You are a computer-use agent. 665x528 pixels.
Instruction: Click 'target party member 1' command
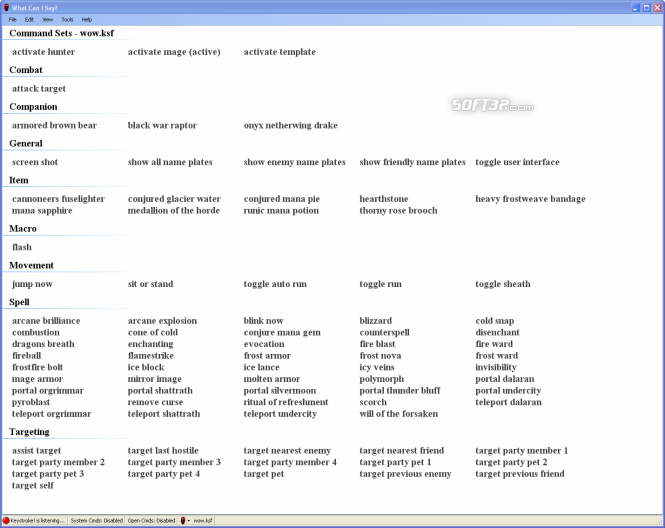click(x=521, y=450)
